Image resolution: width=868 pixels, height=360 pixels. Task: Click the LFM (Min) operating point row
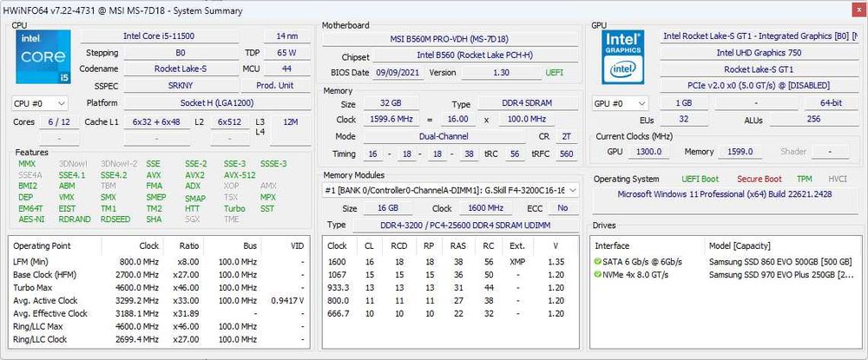tap(160, 262)
